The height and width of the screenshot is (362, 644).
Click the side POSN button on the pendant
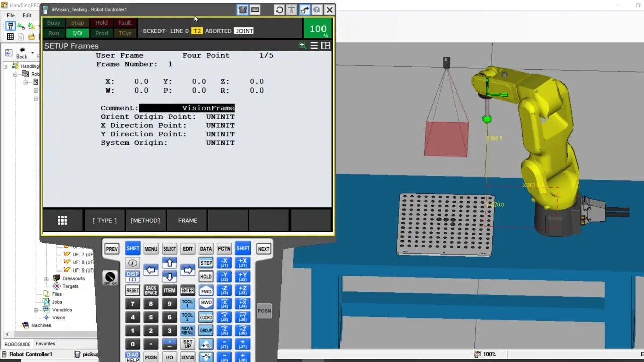(x=264, y=311)
